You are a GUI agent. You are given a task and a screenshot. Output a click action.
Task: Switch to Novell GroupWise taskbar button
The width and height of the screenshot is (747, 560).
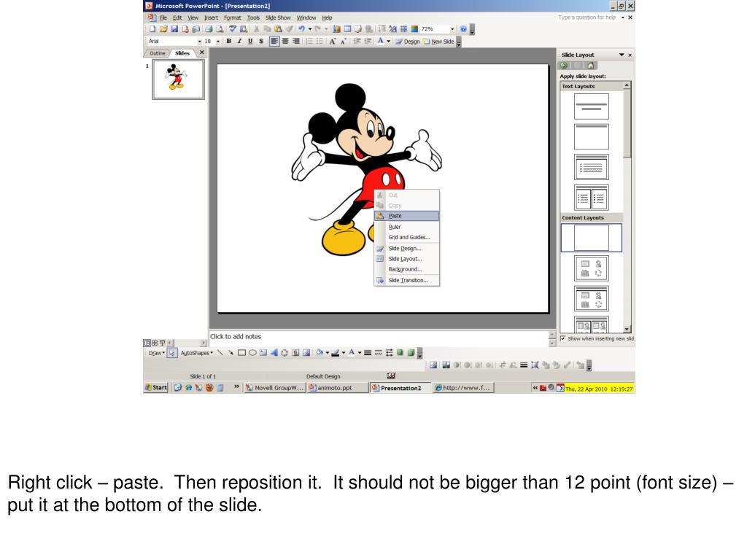point(274,388)
